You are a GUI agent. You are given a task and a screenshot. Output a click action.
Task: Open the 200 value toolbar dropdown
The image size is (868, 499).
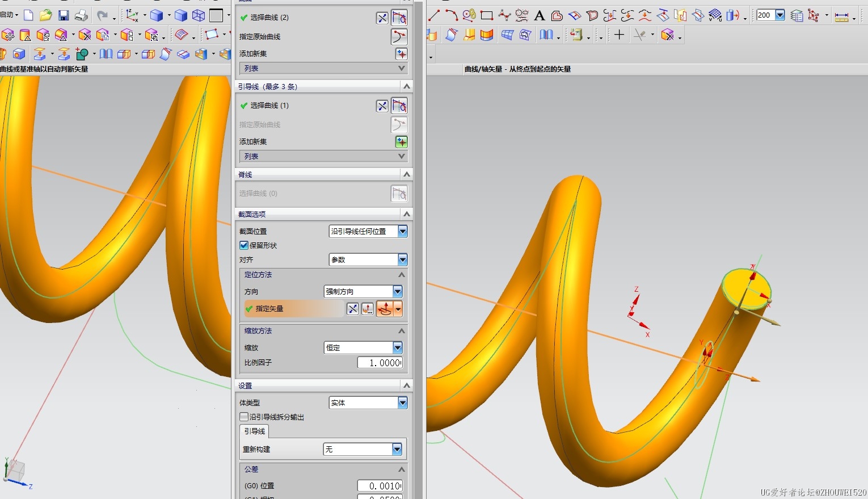pos(780,15)
